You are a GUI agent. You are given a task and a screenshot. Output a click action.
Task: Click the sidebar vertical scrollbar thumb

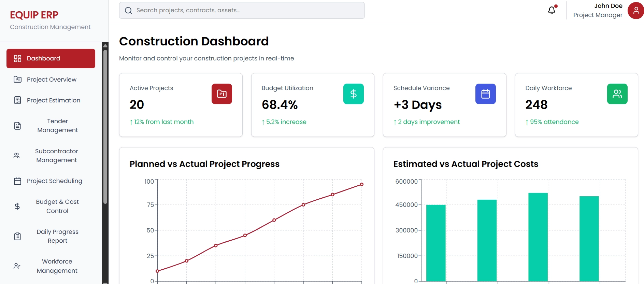pyautogui.click(x=105, y=126)
